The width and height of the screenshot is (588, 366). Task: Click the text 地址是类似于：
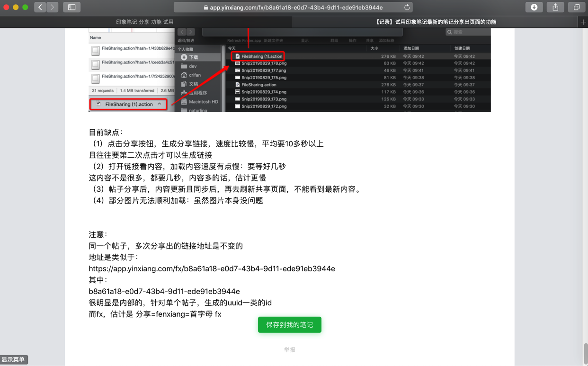(114, 257)
